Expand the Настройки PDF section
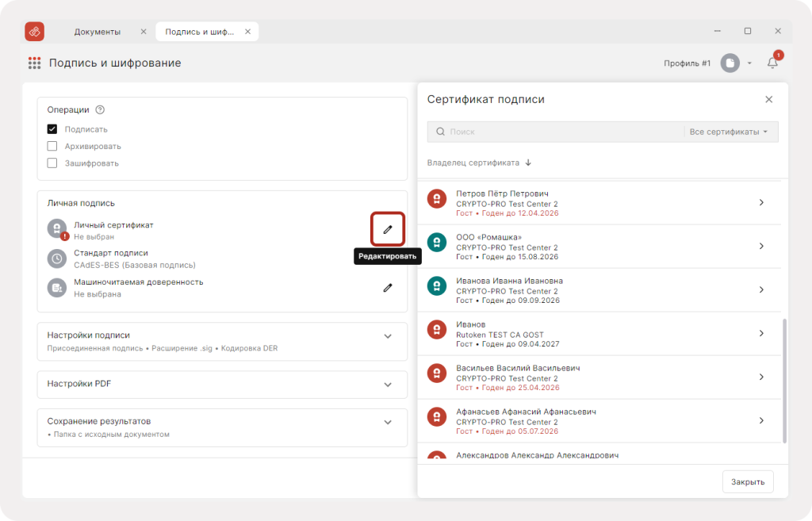Viewport: 812px width, 521px height. (x=222, y=385)
